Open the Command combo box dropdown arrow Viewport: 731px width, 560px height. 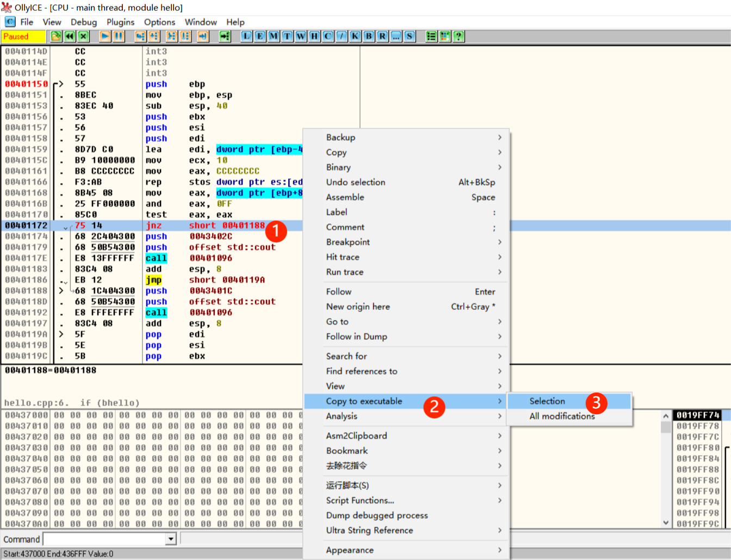171,539
